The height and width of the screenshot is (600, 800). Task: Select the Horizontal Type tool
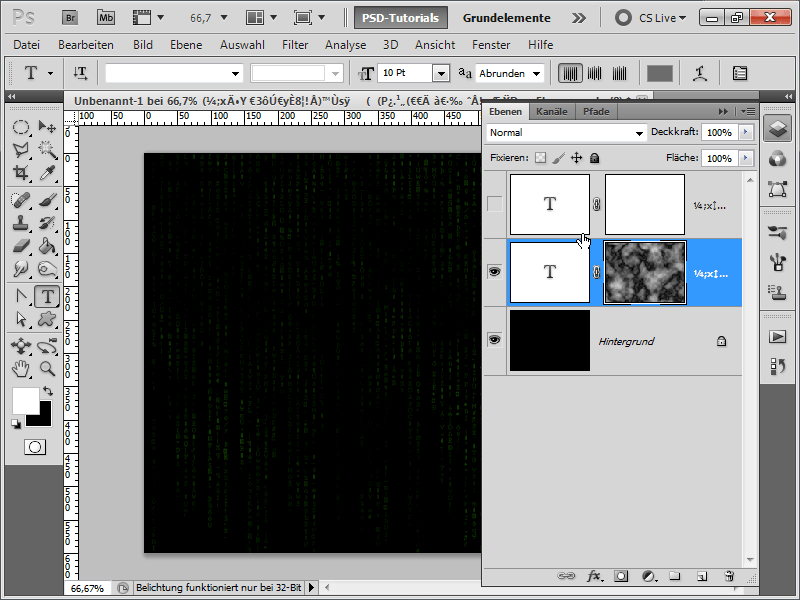pos(47,296)
